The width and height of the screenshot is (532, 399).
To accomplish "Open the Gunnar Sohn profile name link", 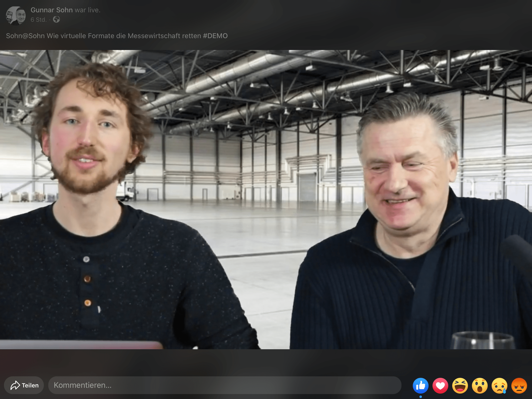I will [51, 10].
